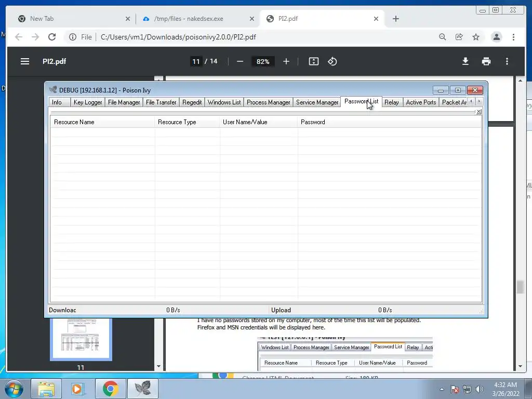View site information icon

pyautogui.click(x=73, y=37)
